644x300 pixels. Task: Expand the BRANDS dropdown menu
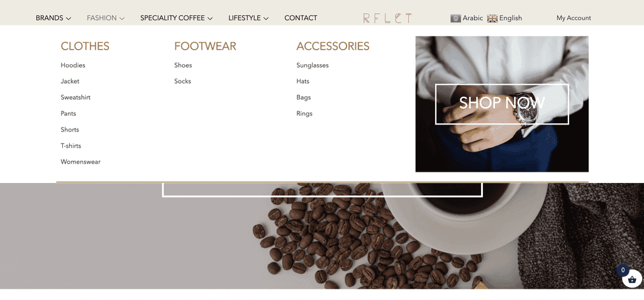point(53,18)
